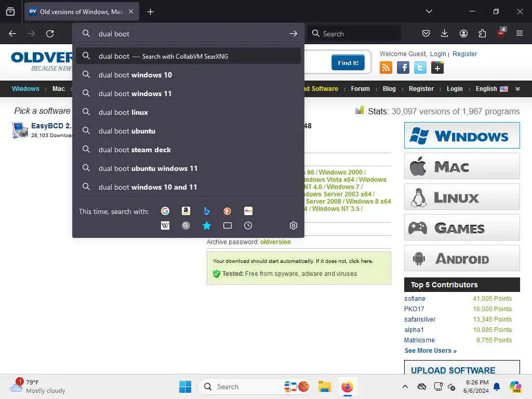Click the Find It! button
Image resolution: width=532 pixels, height=399 pixels.
[x=348, y=63]
